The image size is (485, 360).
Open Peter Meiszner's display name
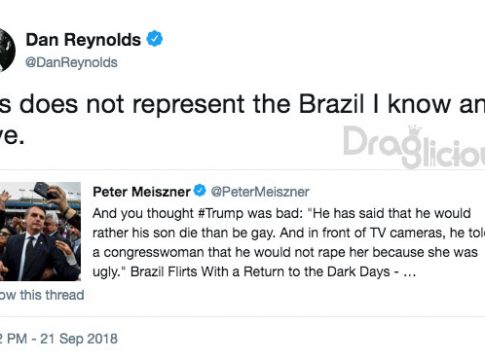[x=142, y=192]
